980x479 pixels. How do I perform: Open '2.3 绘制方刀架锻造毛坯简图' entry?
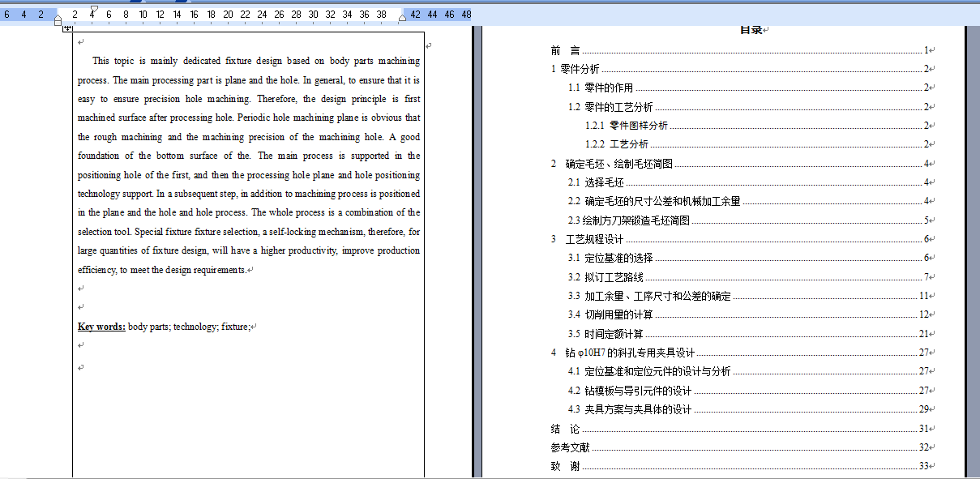point(749,220)
